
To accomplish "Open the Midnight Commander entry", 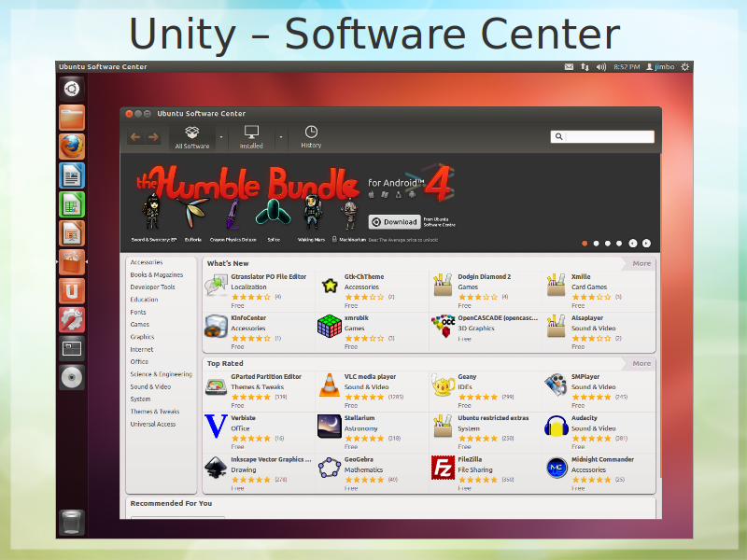I will [x=599, y=474].
